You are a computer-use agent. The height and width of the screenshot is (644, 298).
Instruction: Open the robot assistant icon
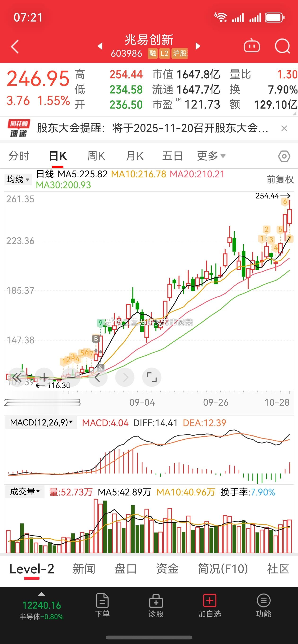(x=252, y=46)
